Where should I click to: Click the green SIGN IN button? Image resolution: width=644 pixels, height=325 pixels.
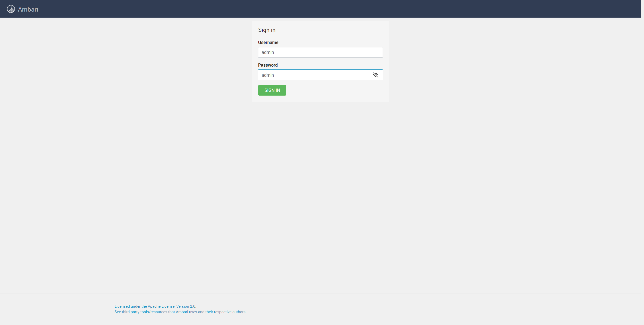[x=272, y=90]
